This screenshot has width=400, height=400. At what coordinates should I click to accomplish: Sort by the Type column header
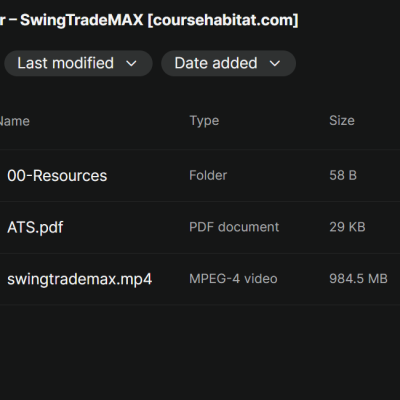click(204, 121)
